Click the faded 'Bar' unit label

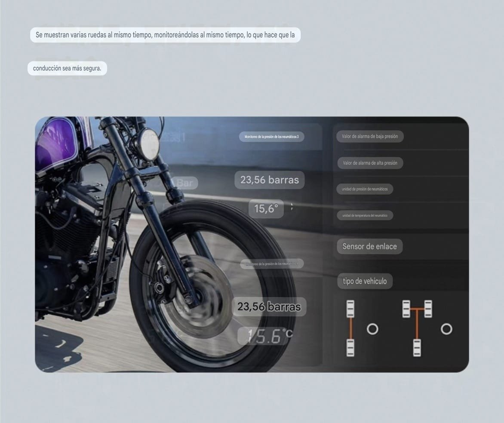click(185, 183)
